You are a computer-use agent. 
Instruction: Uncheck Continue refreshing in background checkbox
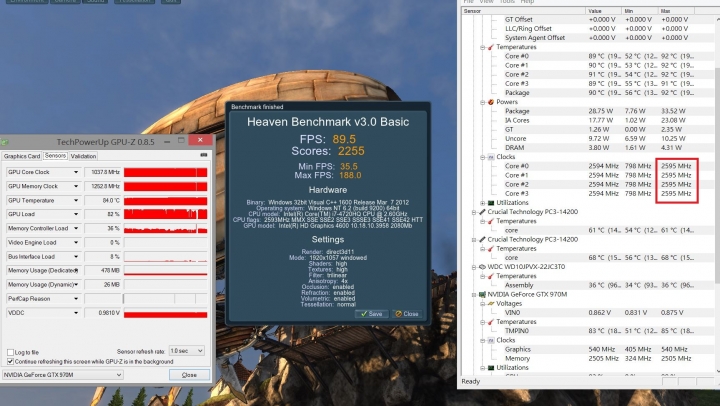click(10, 361)
